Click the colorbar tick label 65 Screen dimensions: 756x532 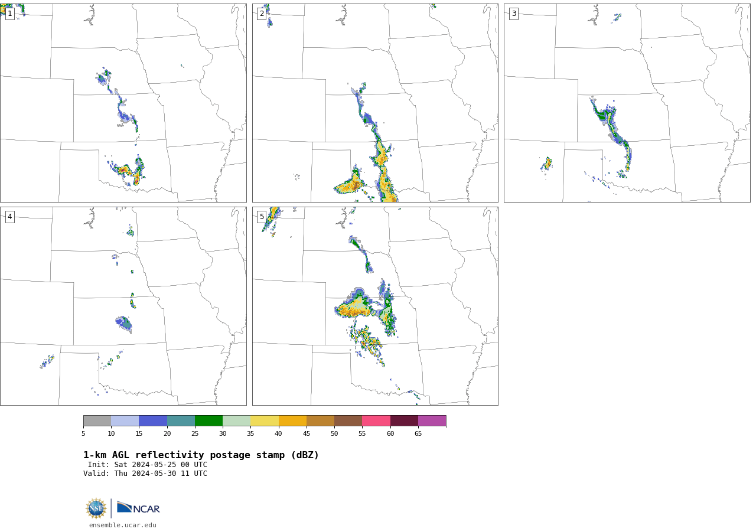click(418, 434)
